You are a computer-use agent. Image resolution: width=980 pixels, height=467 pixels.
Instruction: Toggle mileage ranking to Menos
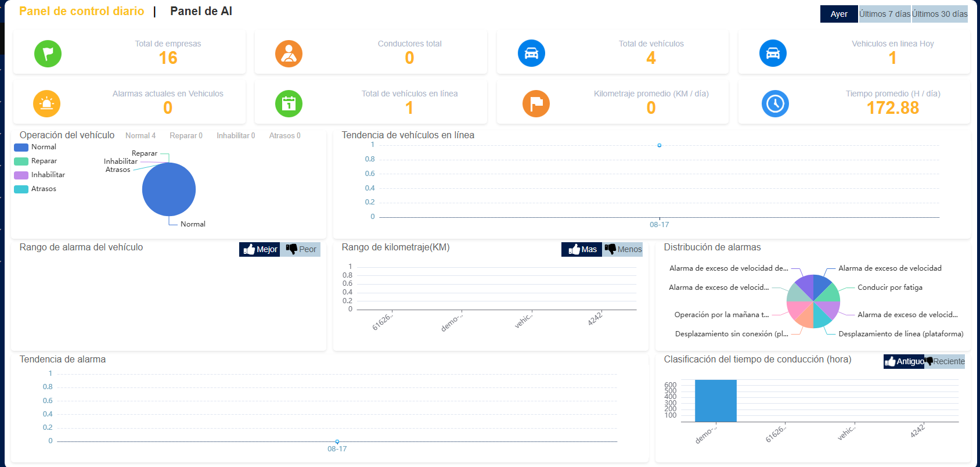tap(623, 249)
